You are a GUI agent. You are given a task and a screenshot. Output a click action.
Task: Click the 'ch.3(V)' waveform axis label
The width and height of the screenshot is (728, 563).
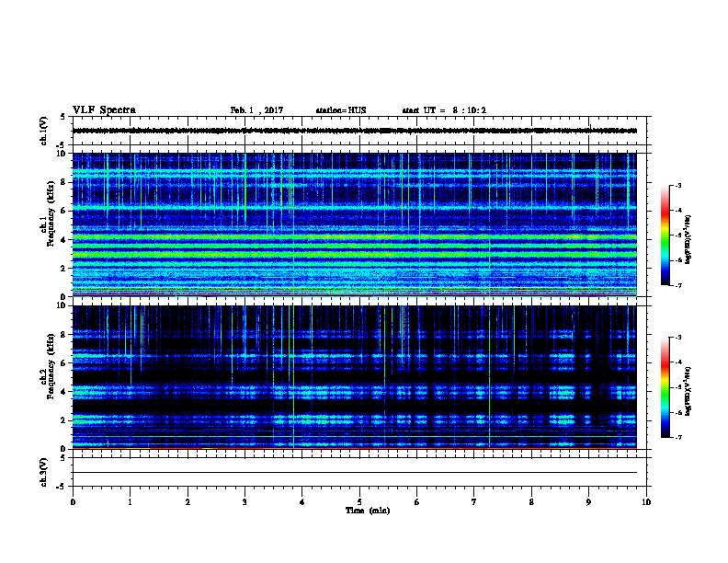pos(43,472)
